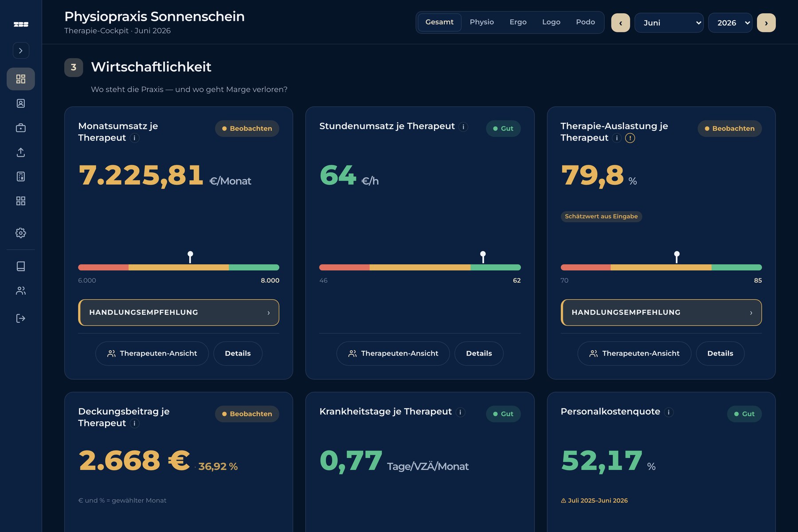Click the Monatsumsatz gauge marker
Viewport: 798px width, 532px height.
tap(190, 257)
